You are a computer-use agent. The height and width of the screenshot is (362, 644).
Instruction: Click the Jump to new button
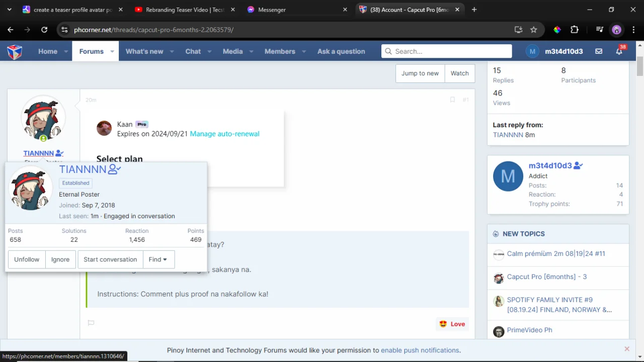click(x=420, y=73)
